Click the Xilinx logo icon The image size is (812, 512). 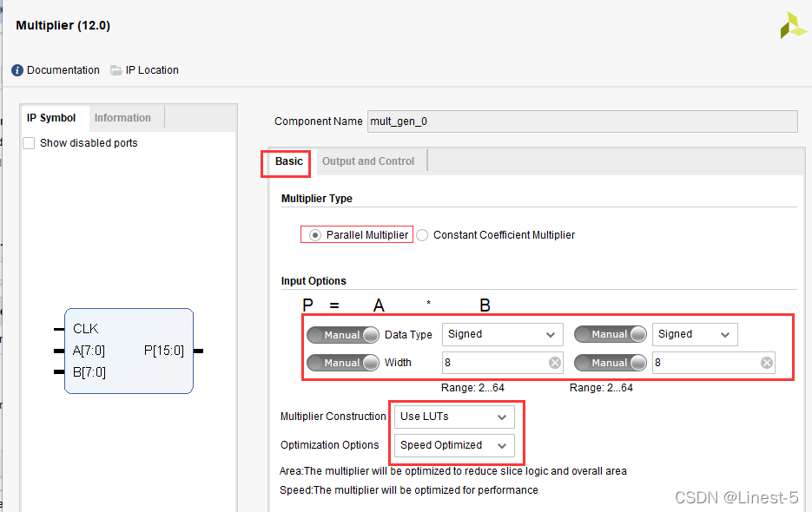tap(794, 25)
